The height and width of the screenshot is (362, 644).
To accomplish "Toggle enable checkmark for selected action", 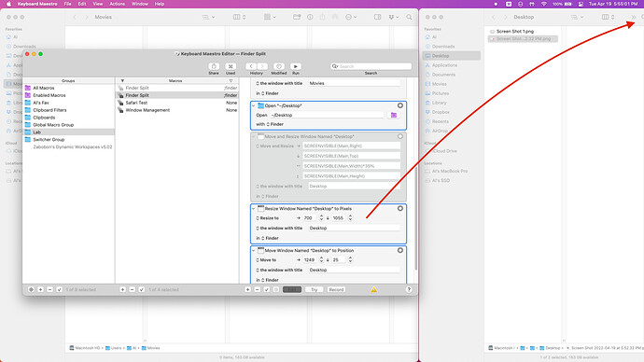I will click(x=267, y=290).
